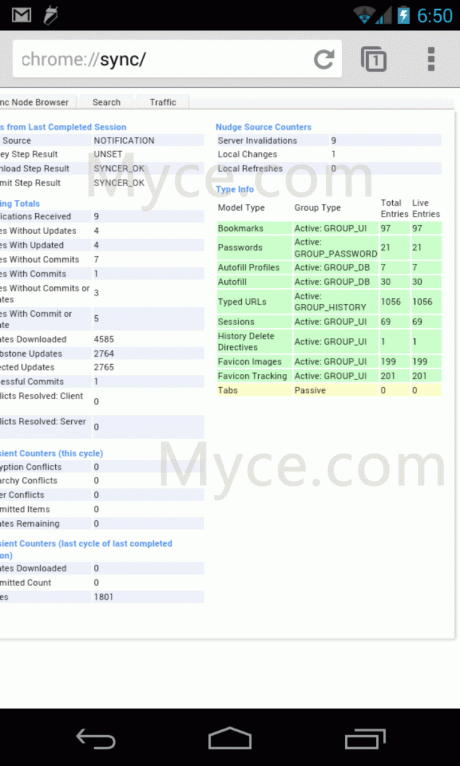Switch to the Search tab
Viewport: 460px width, 766px height.
(106, 102)
